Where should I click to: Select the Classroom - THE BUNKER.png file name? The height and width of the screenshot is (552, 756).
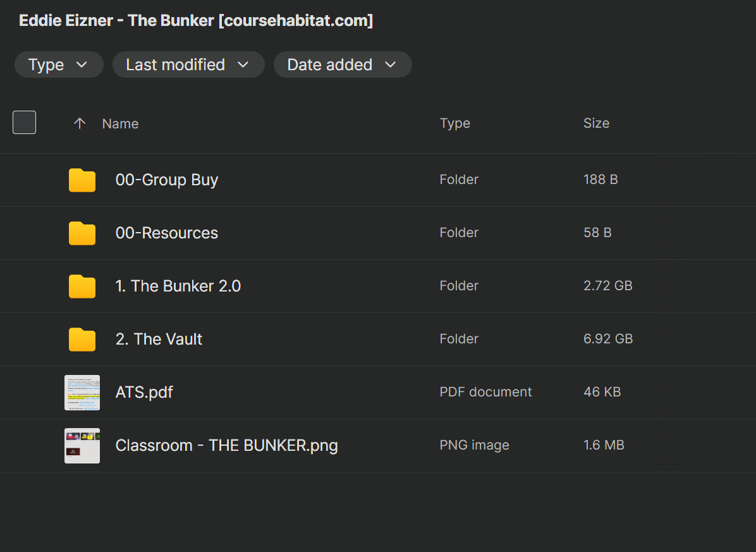click(226, 446)
